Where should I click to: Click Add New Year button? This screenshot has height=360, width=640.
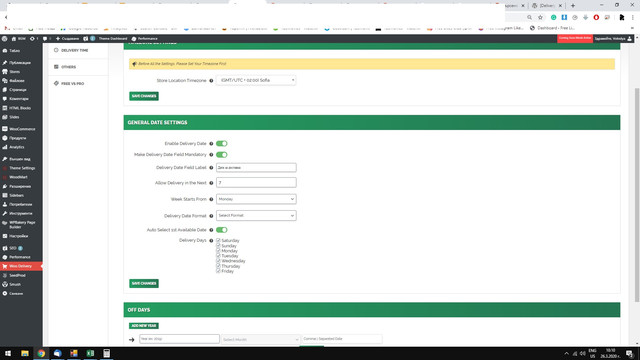(x=144, y=326)
